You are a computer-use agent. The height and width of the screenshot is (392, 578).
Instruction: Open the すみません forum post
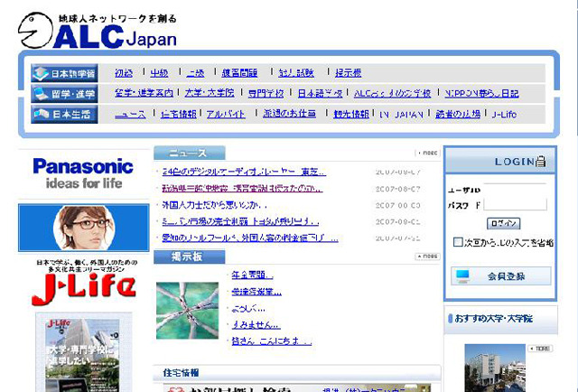pos(256,325)
